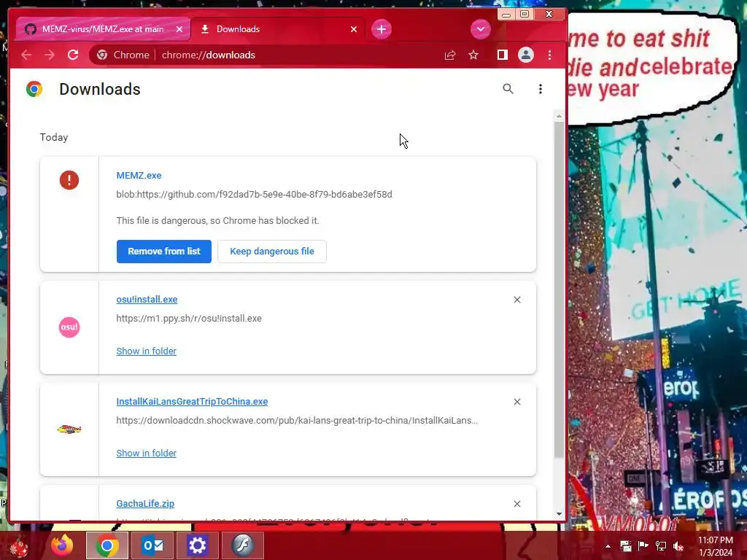Click the Kai-Lan installer file icon

(69, 429)
